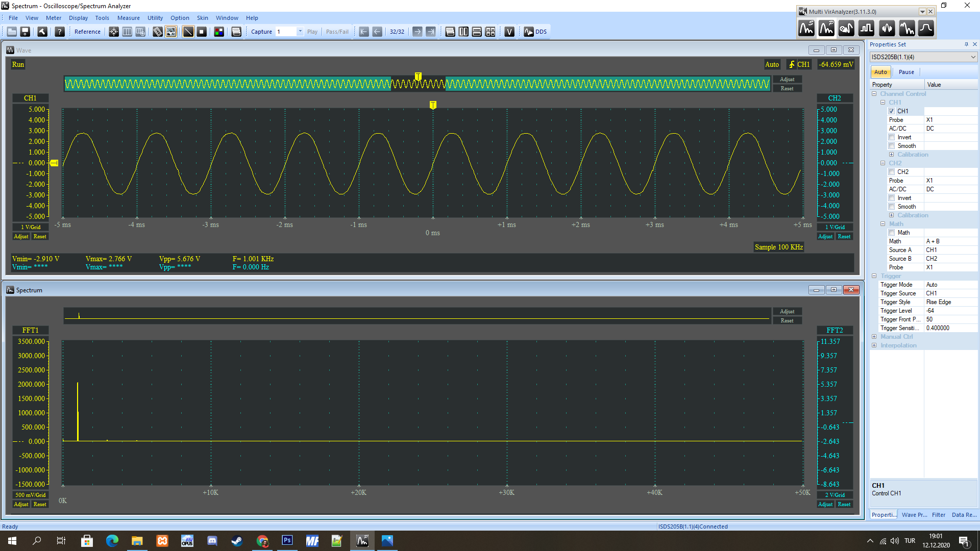This screenshot has height=551, width=980.
Task: Collapse the CH1 properties group
Action: [x=883, y=103]
